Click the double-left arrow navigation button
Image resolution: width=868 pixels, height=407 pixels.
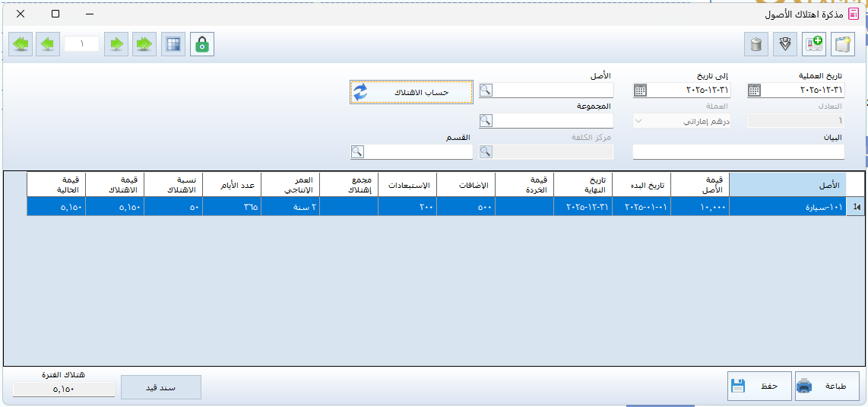[x=21, y=44]
